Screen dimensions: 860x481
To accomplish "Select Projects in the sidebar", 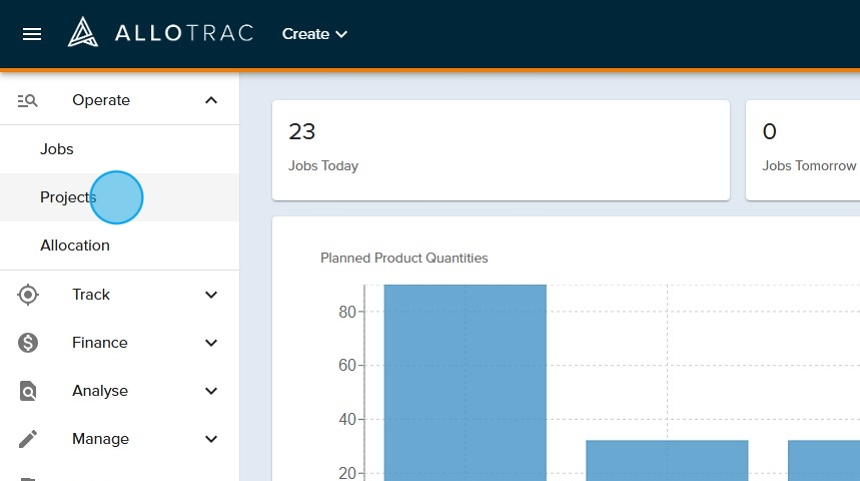I will pos(67,197).
